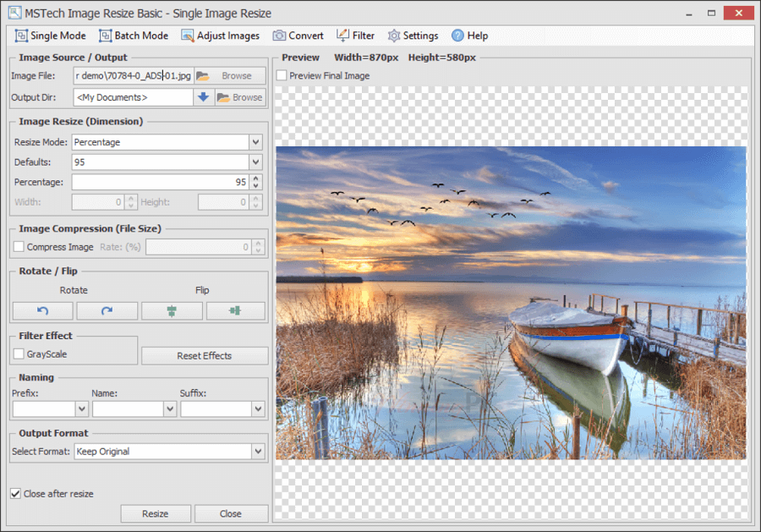
Task: Start resizing with the Resize button
Action: 156,513
